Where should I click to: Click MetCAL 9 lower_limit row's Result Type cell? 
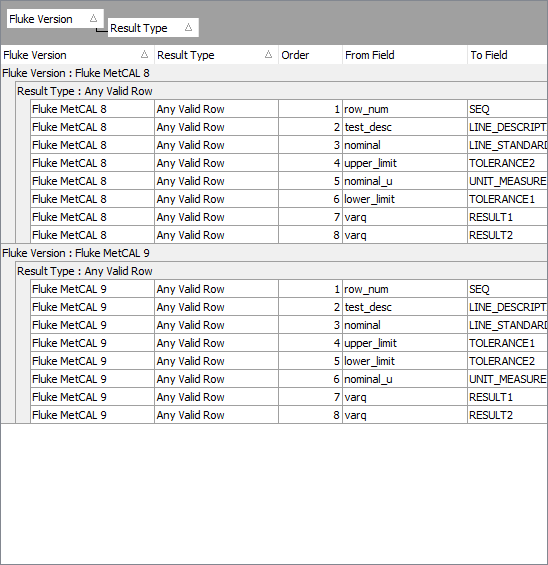coord(217,361)
